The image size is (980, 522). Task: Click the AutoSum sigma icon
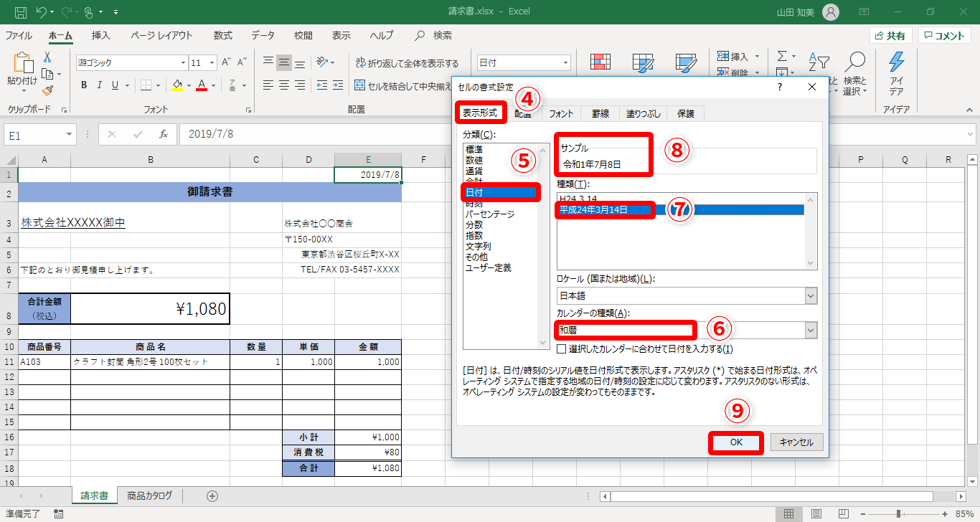pos(782,57)
